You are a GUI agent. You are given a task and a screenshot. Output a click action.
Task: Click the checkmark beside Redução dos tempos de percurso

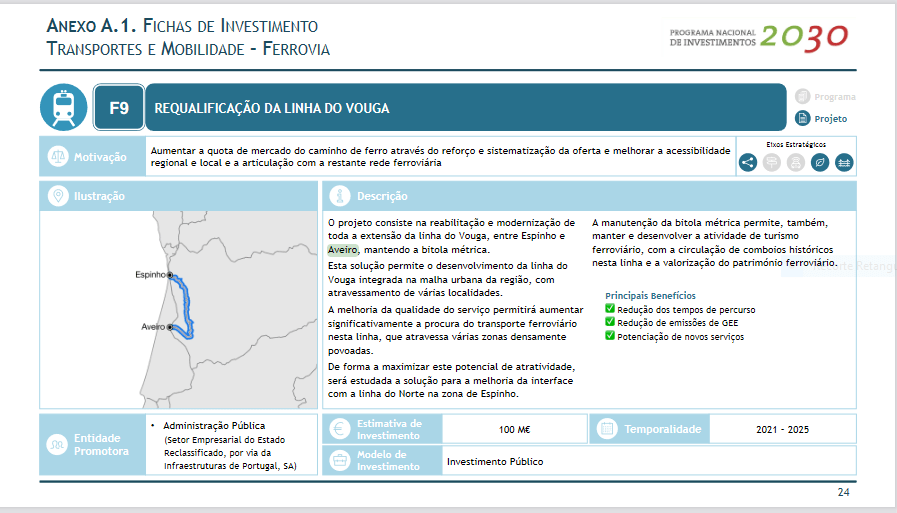point(610,309)
